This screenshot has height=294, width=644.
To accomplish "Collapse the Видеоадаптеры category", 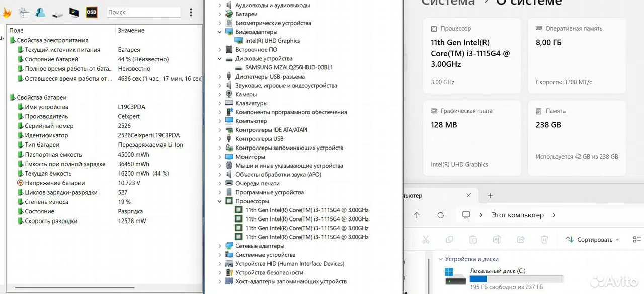I will tap(220, 32).
